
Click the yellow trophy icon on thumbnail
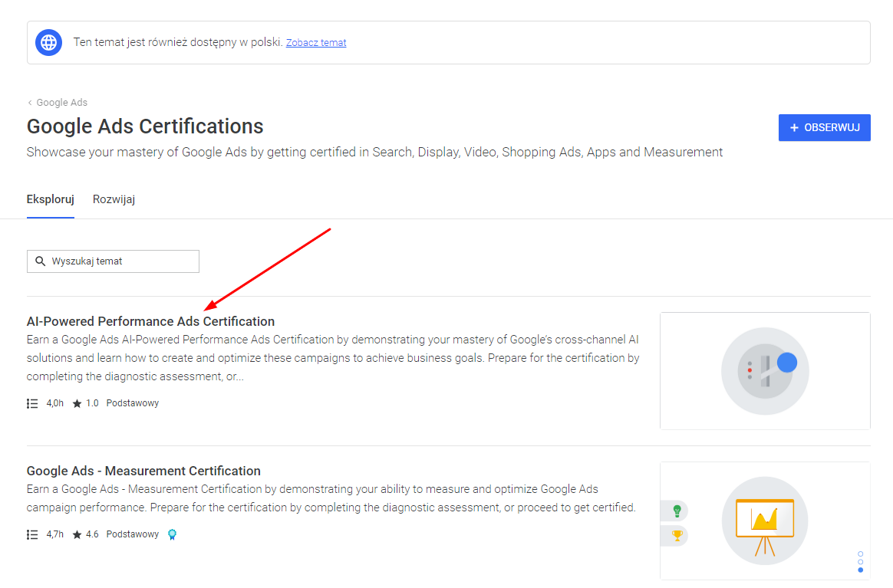click(677, 535)
